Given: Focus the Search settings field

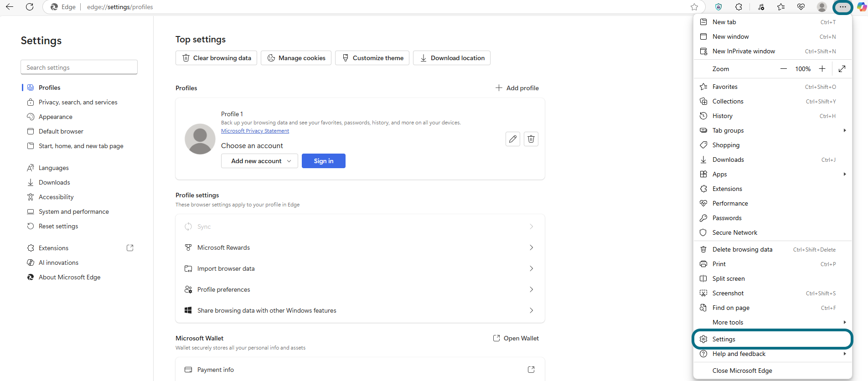Looking at the screenshot, I should pyautogui.click(x=79, y=67).
